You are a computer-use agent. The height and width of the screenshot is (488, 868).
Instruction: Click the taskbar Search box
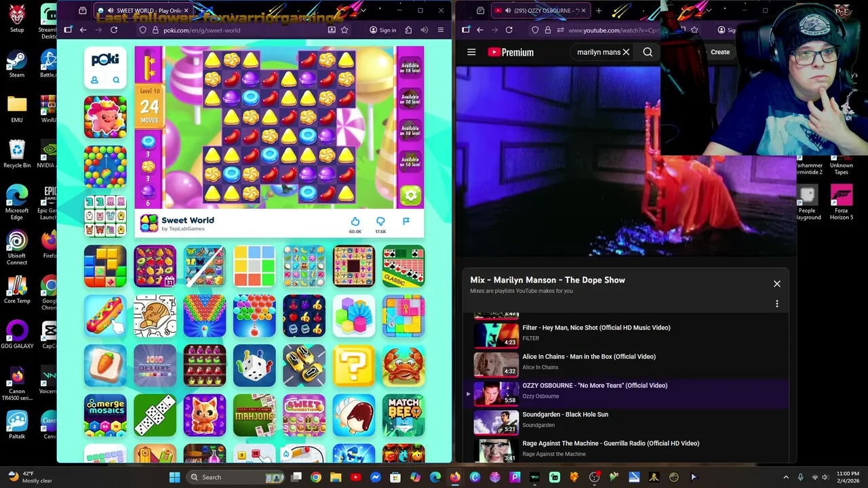coord(236,477)
